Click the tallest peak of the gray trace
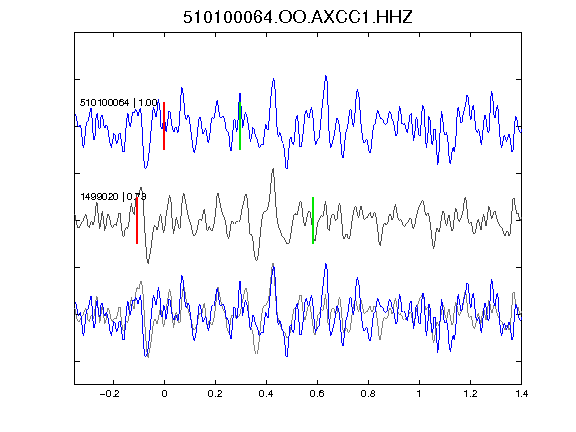The image size is (576, 432). (273, 169)
